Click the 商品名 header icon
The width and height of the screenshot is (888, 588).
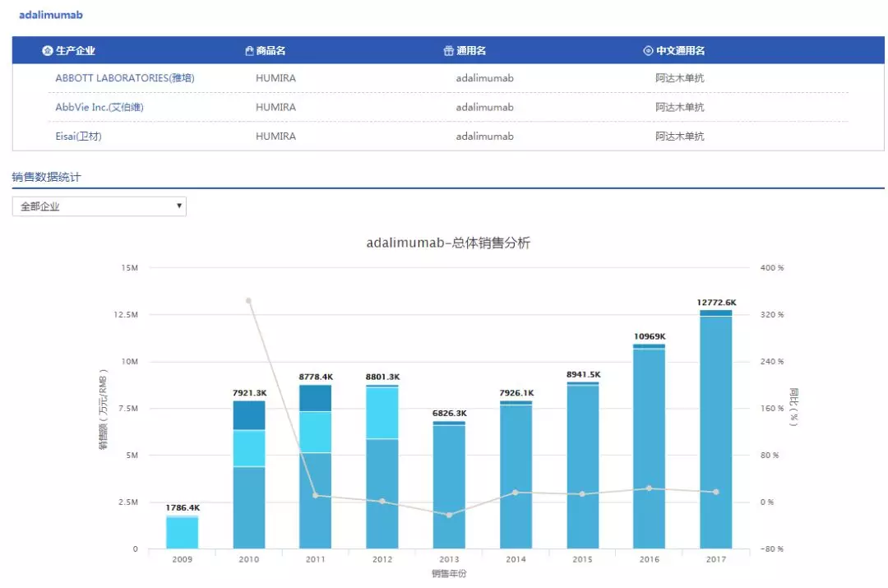(x=249, y=50)
